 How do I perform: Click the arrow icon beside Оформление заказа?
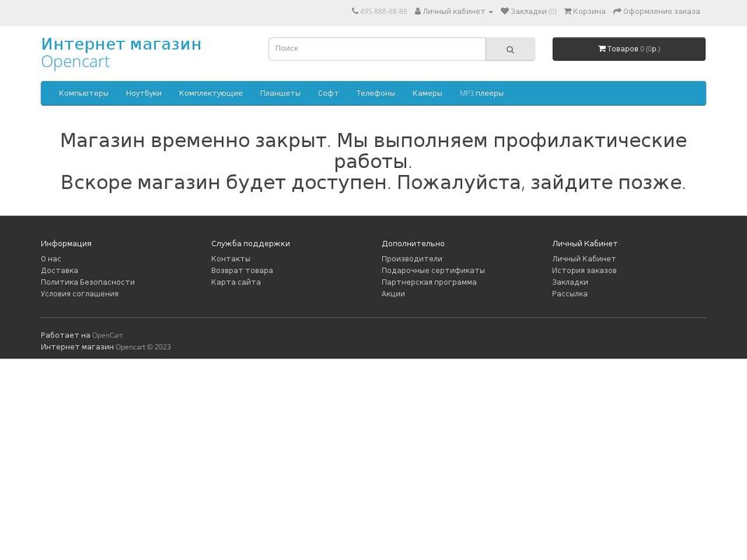click(617, 12)
